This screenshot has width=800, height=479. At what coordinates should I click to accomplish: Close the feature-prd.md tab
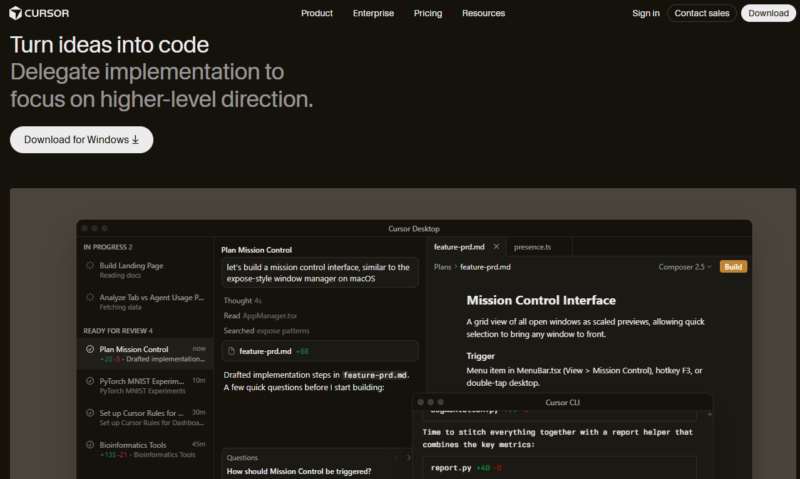tap(496, 246)
